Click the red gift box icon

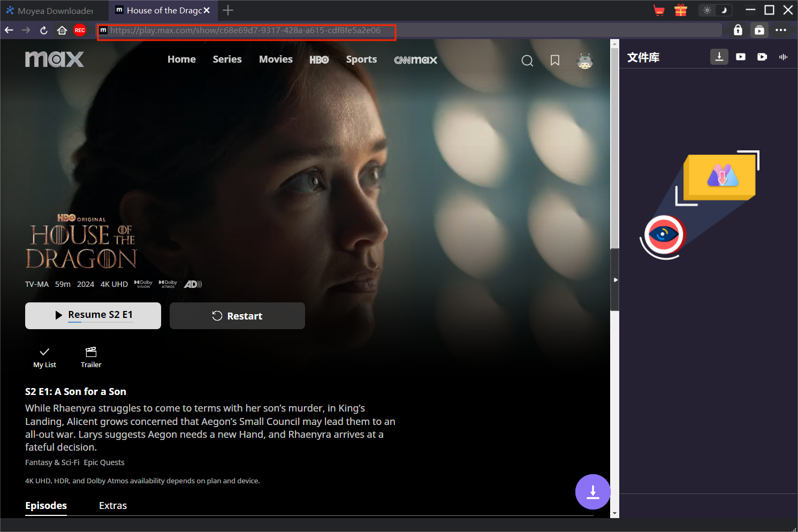(x=681, y=10)
